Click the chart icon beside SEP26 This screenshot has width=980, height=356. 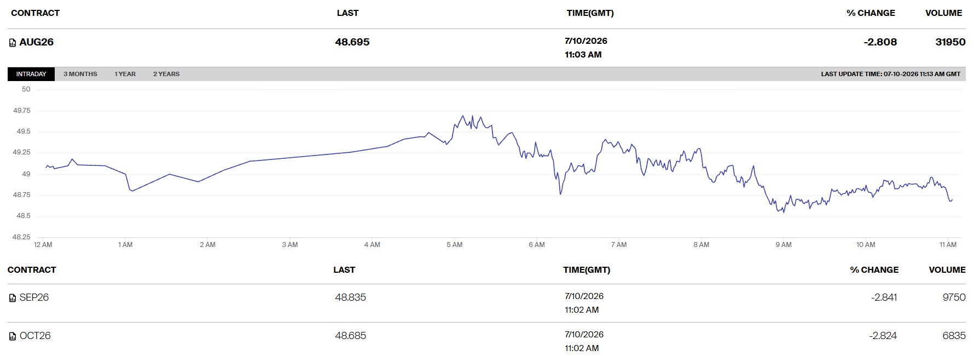click(x=13, y=298)
